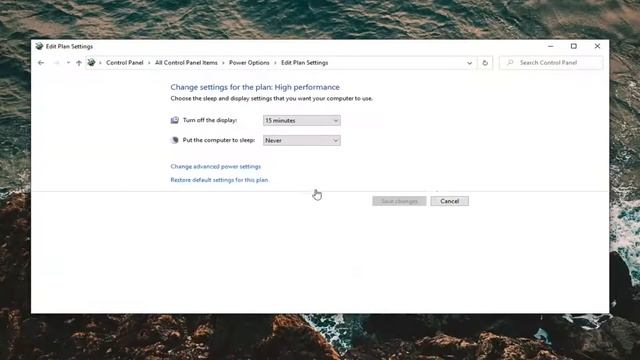
Task: Click the 'Turn off the display:' label
Action: (x=210, y=120)
